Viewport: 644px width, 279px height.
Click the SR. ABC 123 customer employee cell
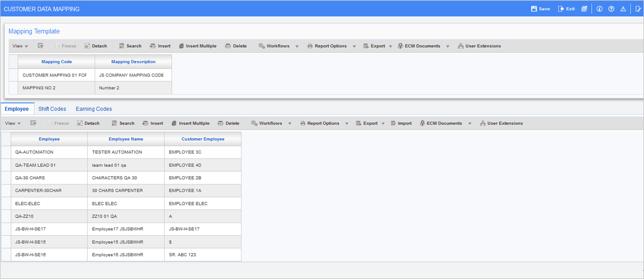[203, 255]
